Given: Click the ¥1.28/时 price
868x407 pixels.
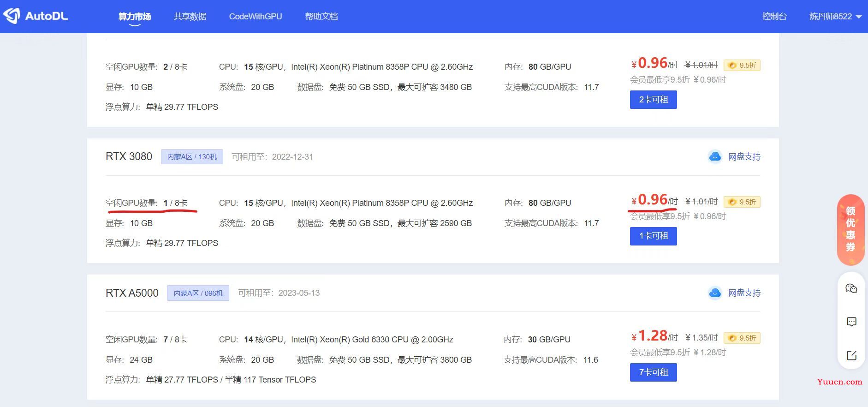Looking at the screenshot, I should click(654, 336).
